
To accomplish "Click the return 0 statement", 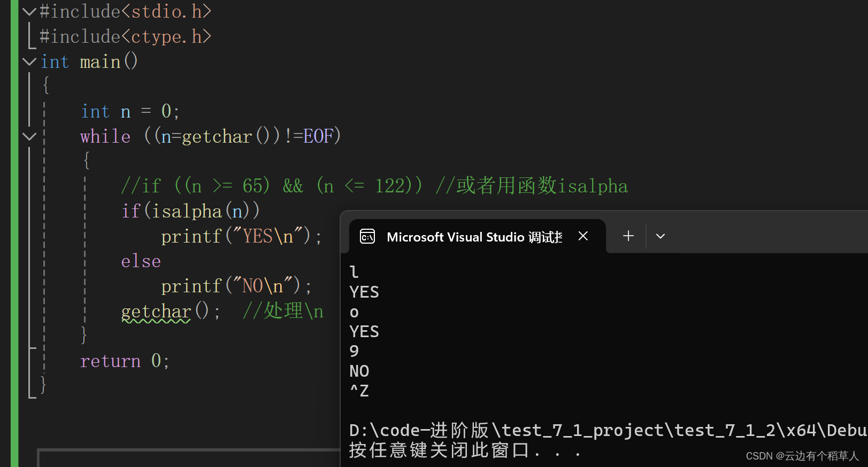I will 125,361.
